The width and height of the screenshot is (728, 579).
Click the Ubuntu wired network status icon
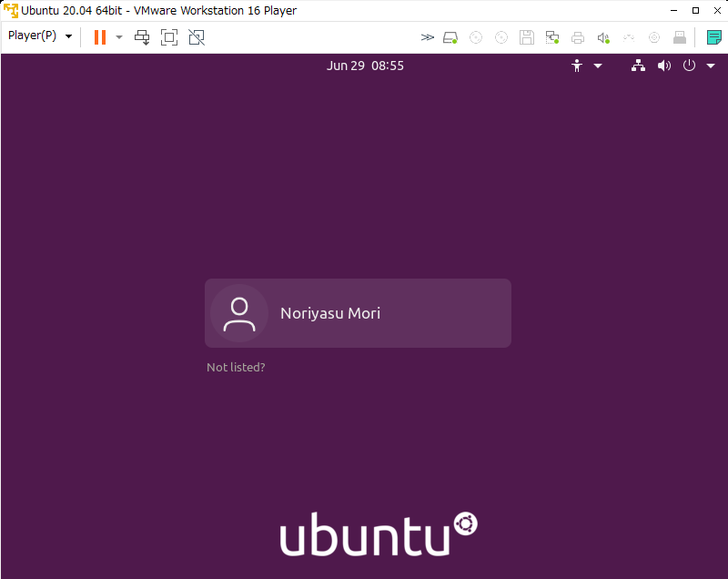click(x=639, y=66)
